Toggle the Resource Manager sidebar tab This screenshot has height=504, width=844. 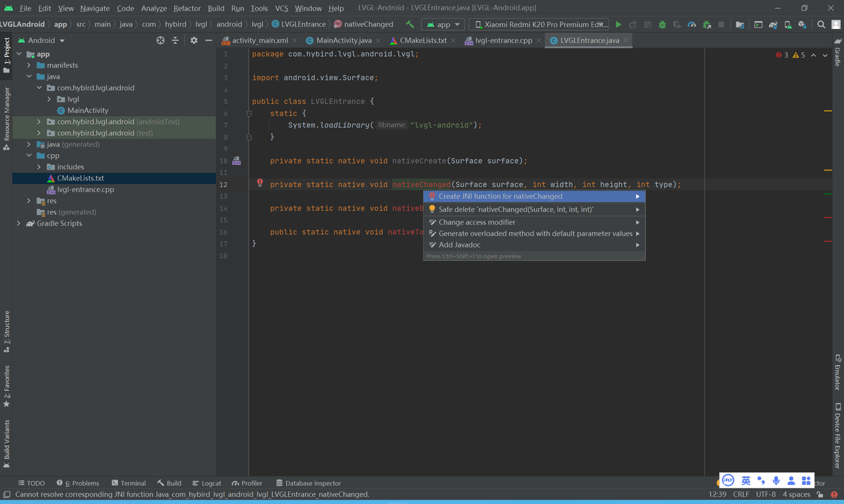click(7, 119)
